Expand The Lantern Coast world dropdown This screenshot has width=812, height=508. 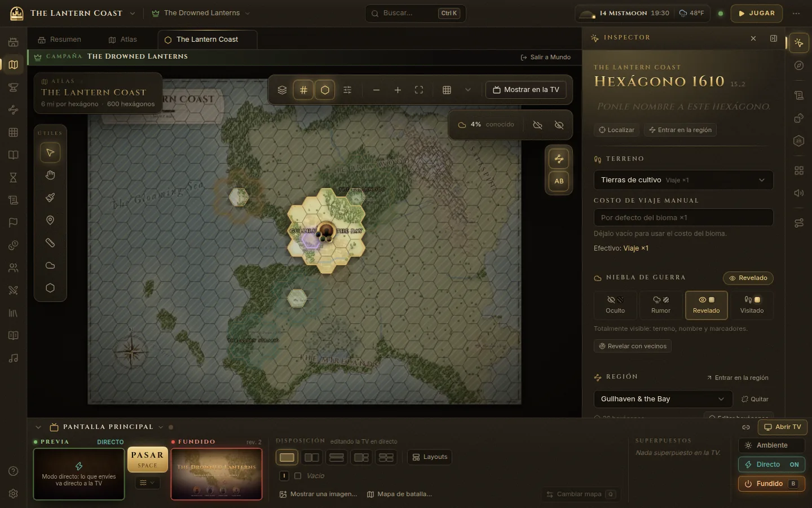coord(132,13)
